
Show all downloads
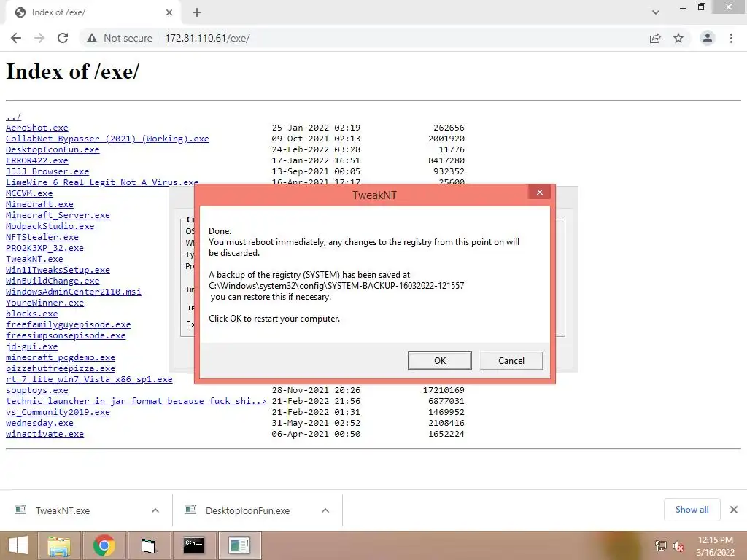tap(692, 510)
